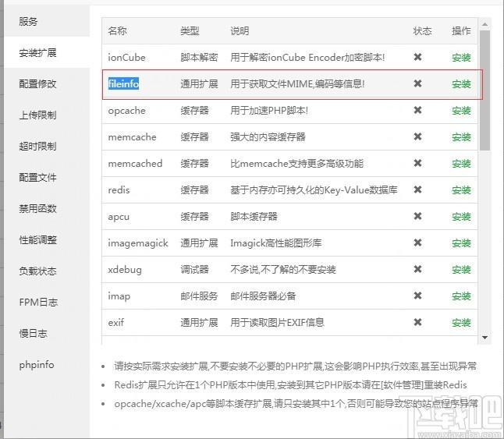The height and width of the screenshot is (439, 504).
Task: Install the fileinfo extension
Action: [461, 84]
